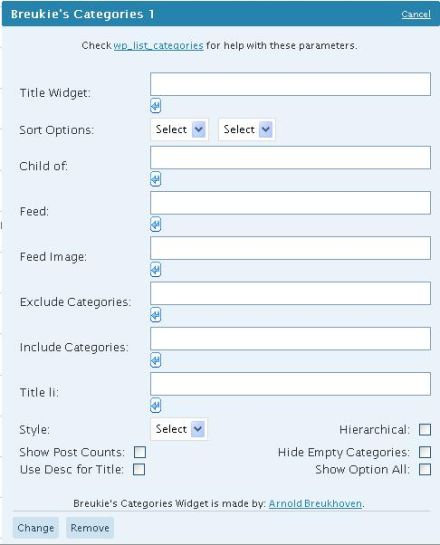Click the return-arrow icon under Exclude Categories
This screenshot has height=545, width=440.
[x=155, y=315]
